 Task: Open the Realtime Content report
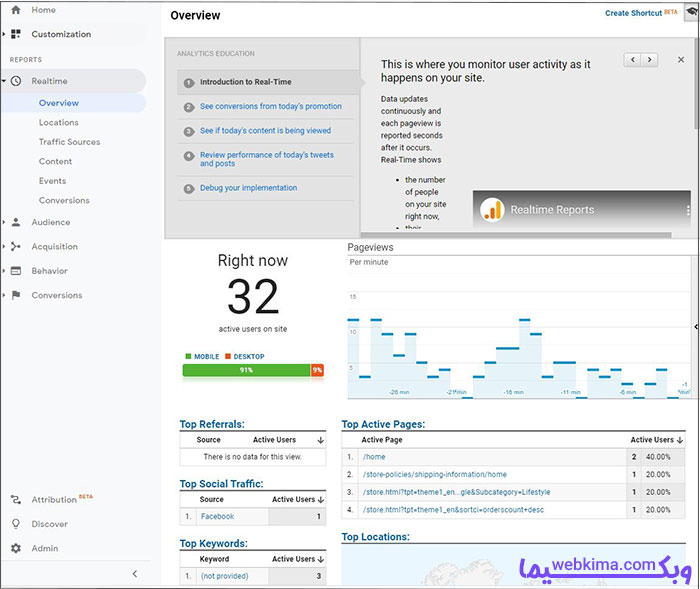pos(55,161)
